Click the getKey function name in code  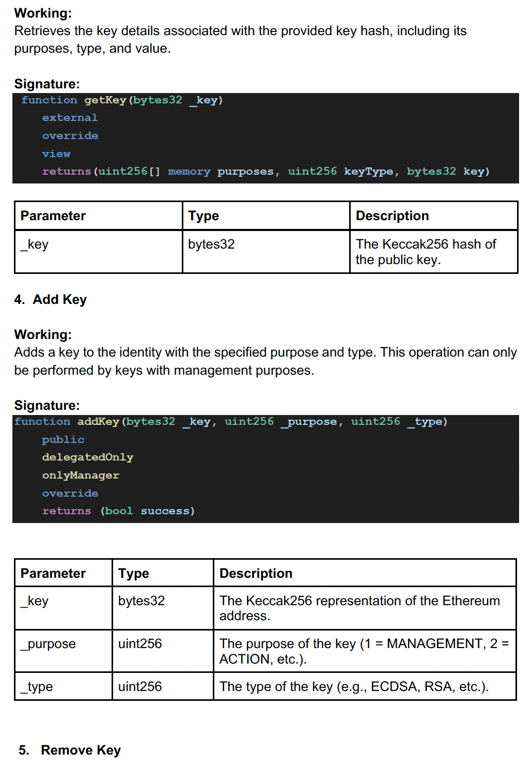(x=105, y=100)
